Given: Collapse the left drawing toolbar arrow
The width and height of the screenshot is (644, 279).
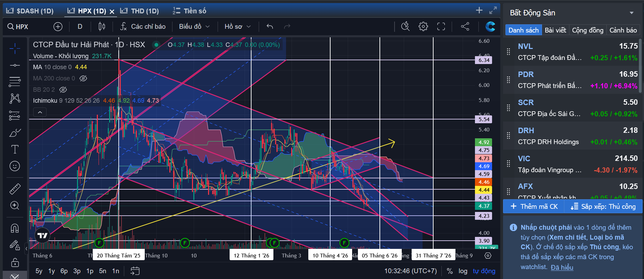Looking at the screenshot, I should 26,249.
